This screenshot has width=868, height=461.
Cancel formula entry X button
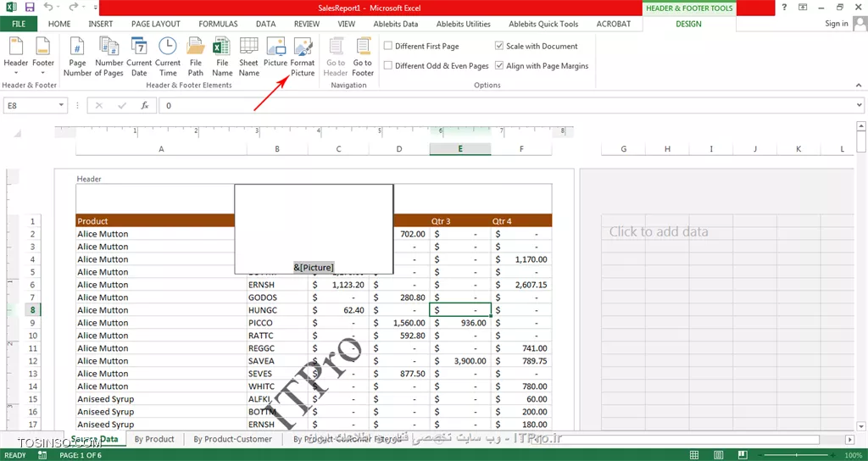[99, 105]
